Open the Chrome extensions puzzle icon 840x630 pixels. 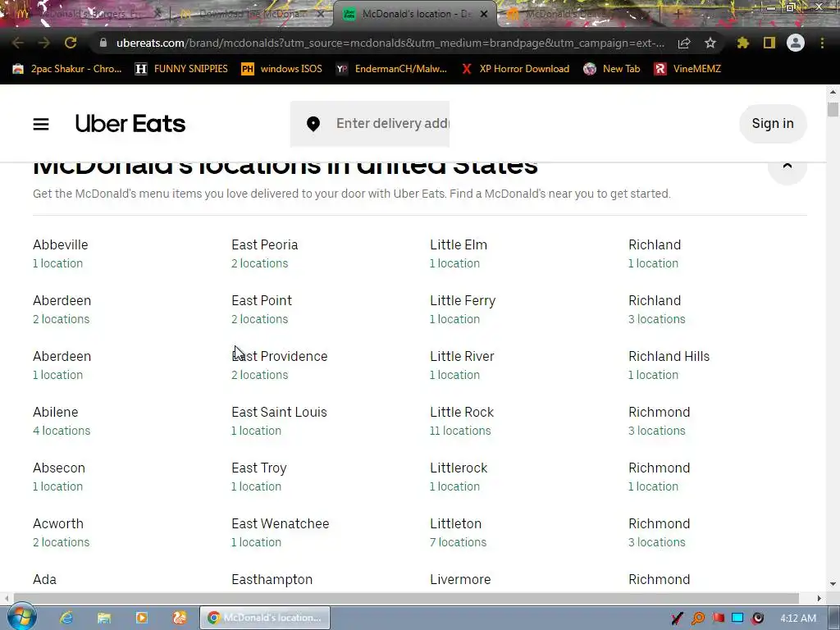(x=743, y=43)
